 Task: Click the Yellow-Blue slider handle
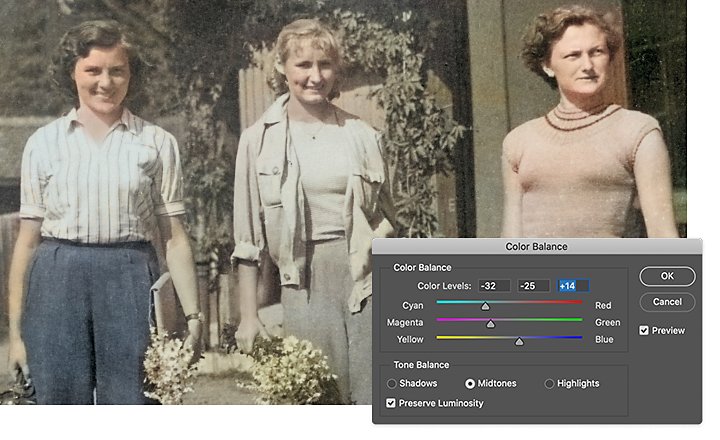(519, 341)
